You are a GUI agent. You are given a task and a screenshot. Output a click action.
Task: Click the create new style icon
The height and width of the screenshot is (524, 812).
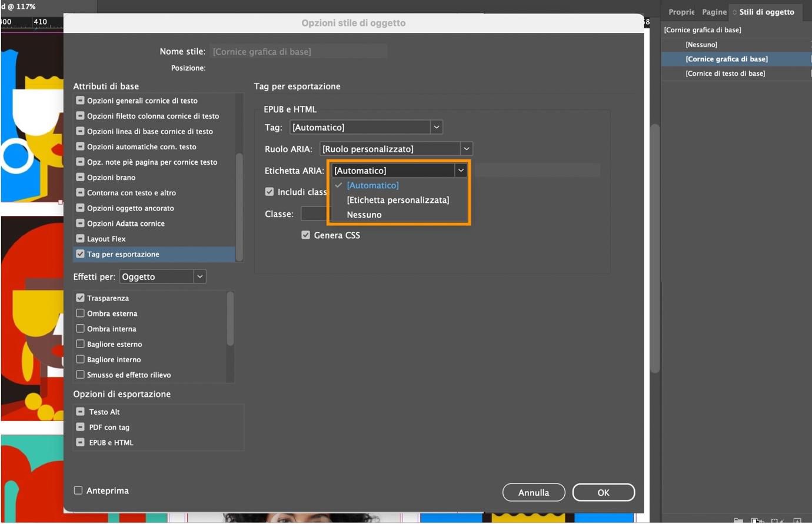[797, 520]
